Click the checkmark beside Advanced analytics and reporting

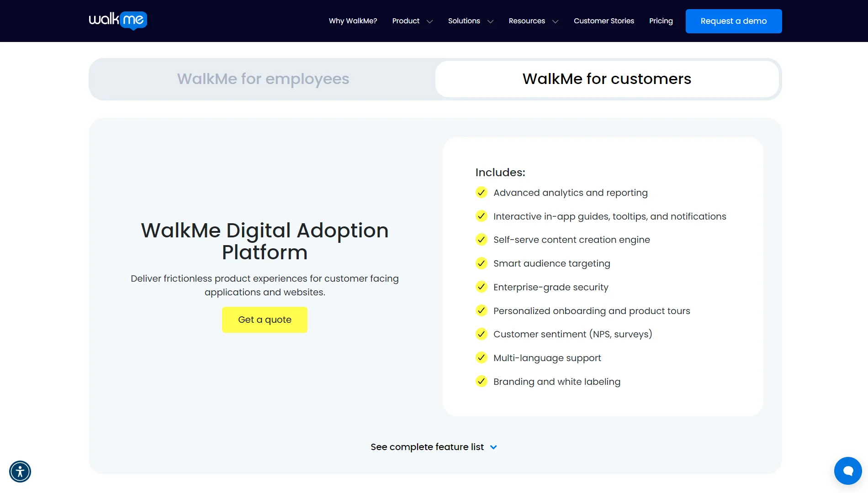481,193
